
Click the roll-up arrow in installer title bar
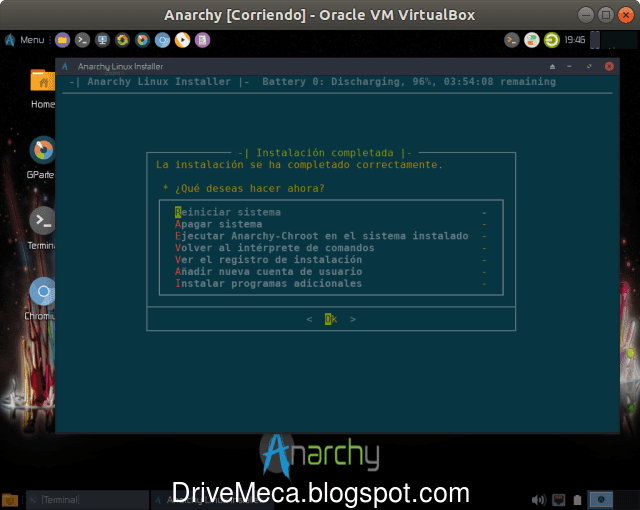click(x=552, y=67)
